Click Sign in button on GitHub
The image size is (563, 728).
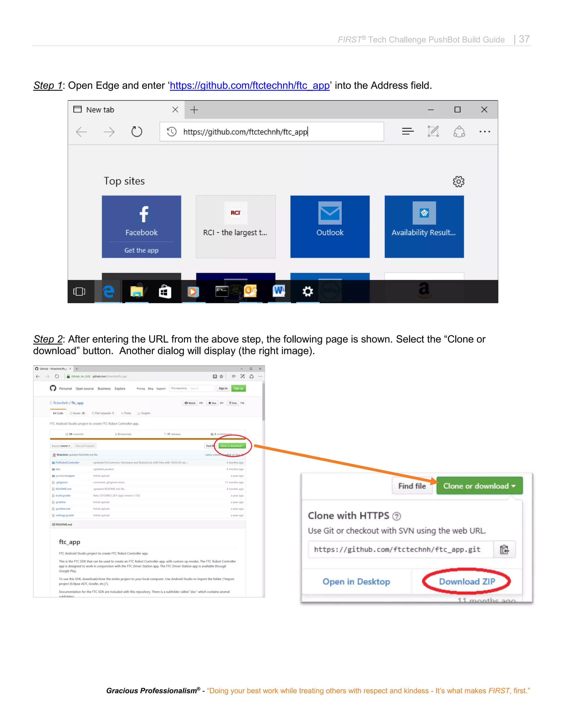point(223,388)
